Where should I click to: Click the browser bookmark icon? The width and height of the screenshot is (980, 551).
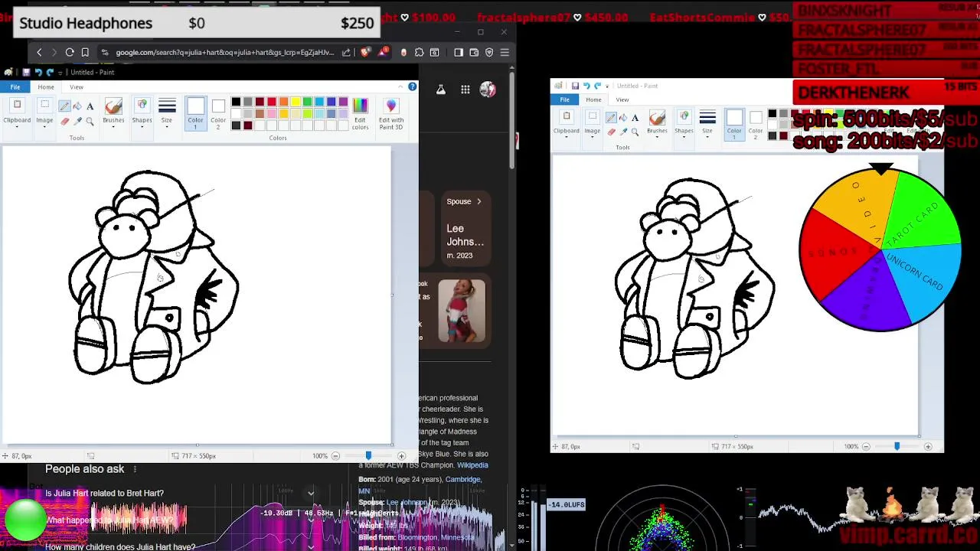tap(85, 52)
